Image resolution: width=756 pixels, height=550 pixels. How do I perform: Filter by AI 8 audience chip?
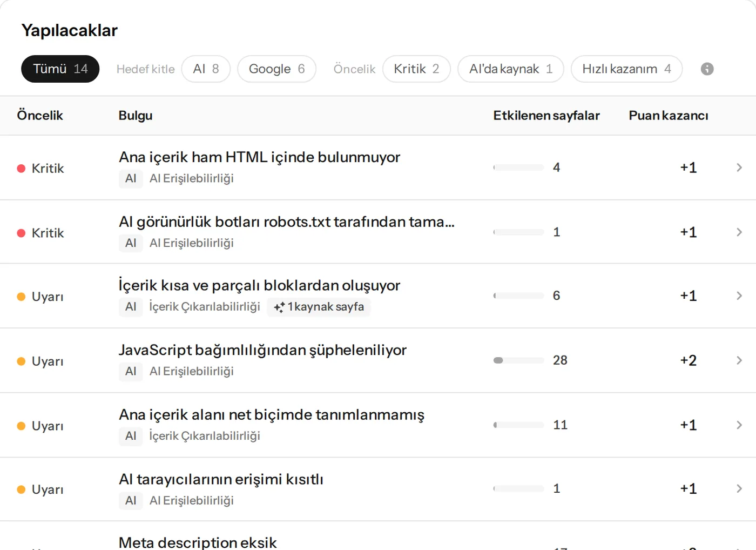tap(206, 69)
